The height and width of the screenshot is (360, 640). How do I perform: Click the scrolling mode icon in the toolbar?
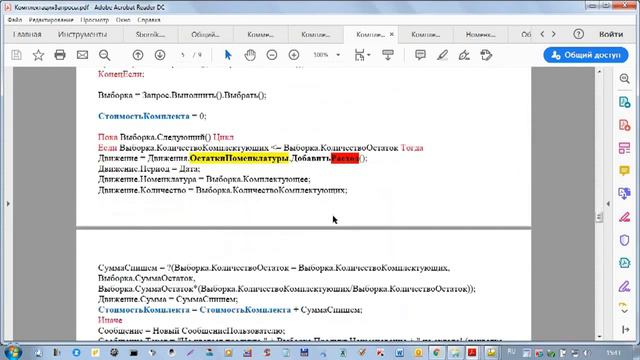(x=388, y=55)
